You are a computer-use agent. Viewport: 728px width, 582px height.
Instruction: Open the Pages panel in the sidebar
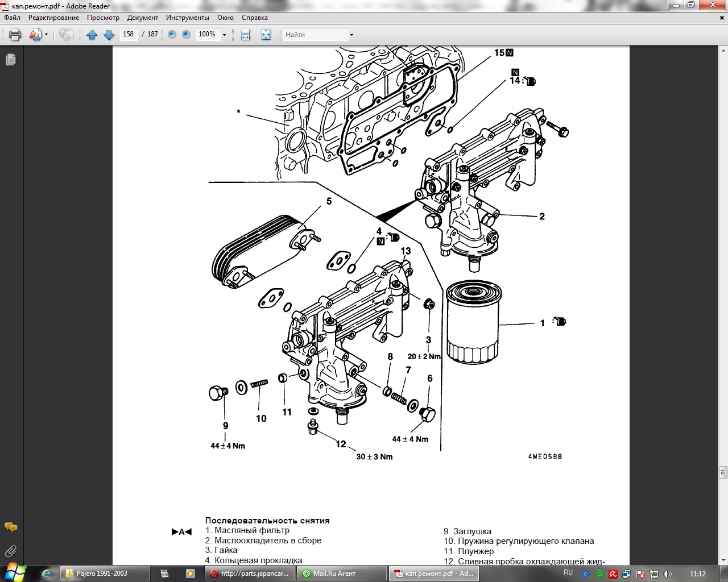tap(10, 60)
